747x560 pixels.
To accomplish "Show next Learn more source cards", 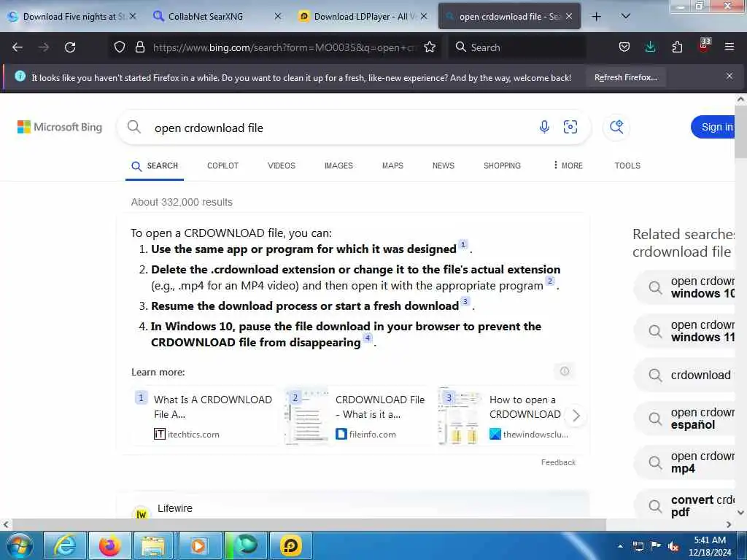I will tap(576, 415).
